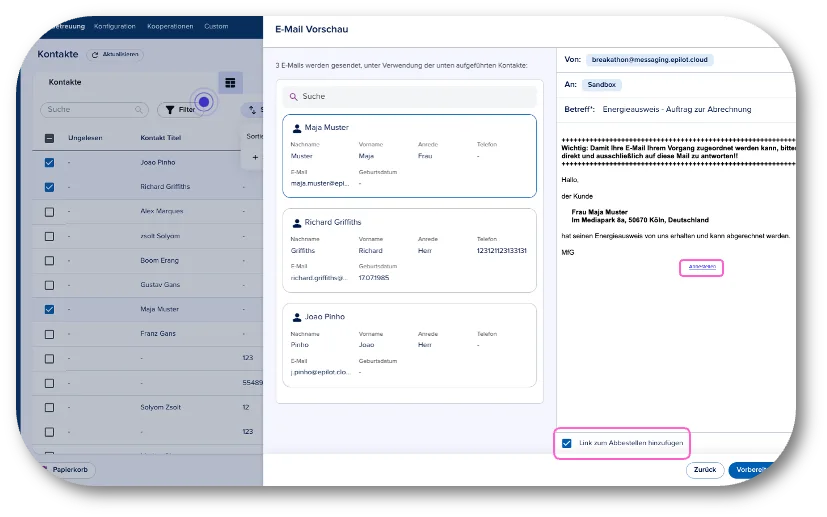Click Gustav Gans in the contacts table
This screenshot has height=517, width=827.
pos(160,285)
